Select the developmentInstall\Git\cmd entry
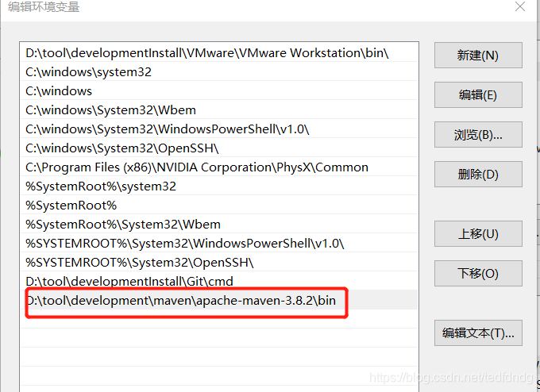Viewport: 540px width, 392px height. (219, 281)
